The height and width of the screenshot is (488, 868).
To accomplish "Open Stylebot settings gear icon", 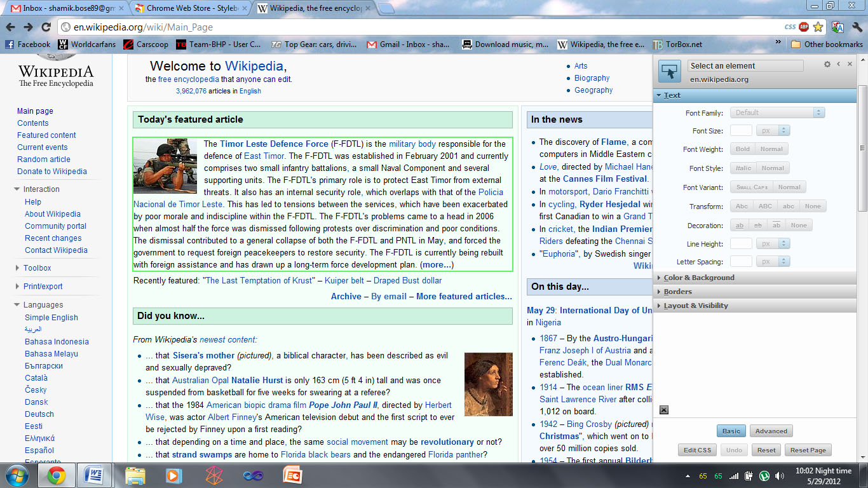I will 827,64.
